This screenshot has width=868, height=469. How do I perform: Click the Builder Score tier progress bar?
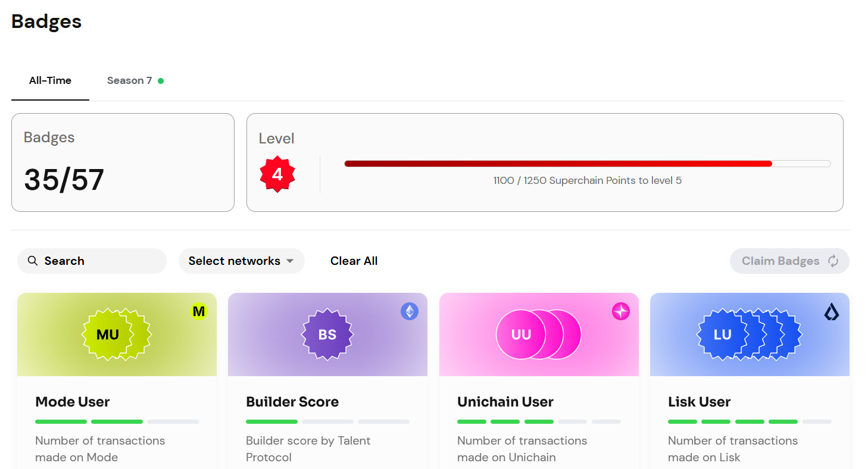[x=327, y=421]
